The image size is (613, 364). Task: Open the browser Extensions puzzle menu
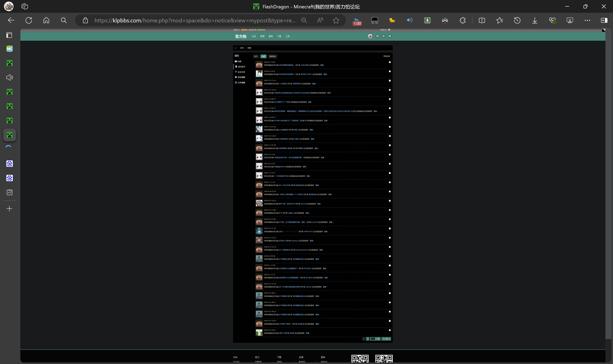click(463, 20)
